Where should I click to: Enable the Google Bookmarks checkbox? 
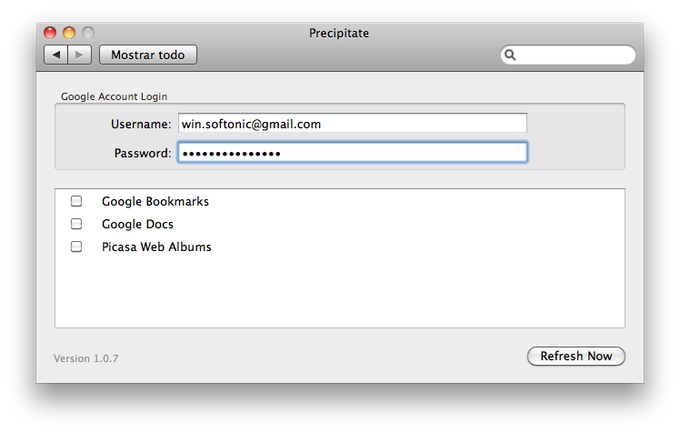pyautogui.click(x=76, y=201)
